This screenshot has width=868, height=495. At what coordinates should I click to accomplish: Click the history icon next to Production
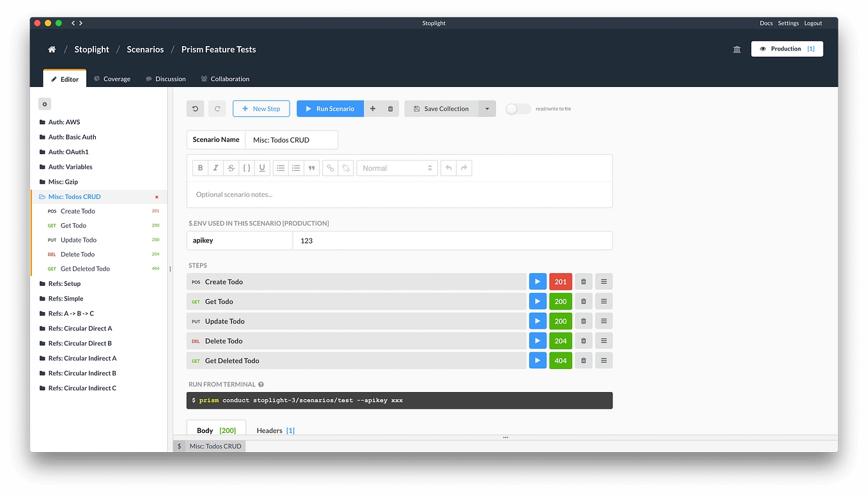(x=736, y=49)
